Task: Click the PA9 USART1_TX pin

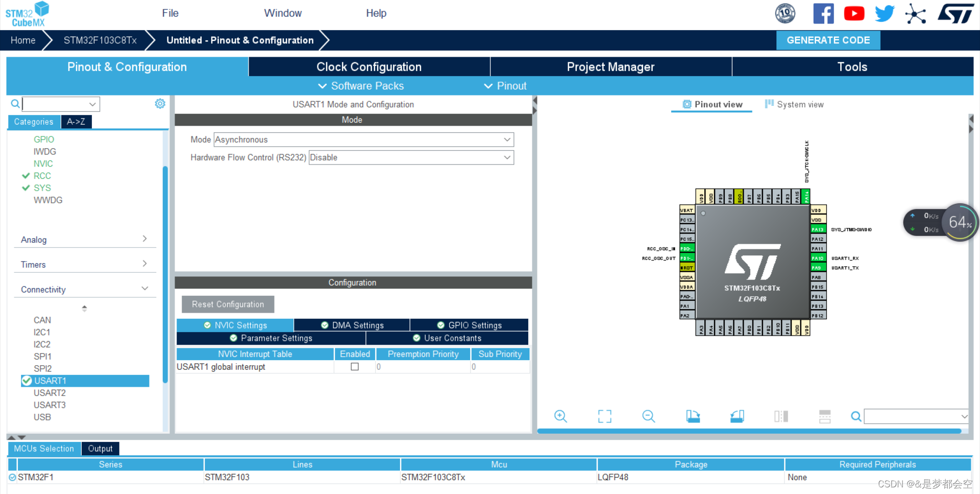Action: coord(818,268)
